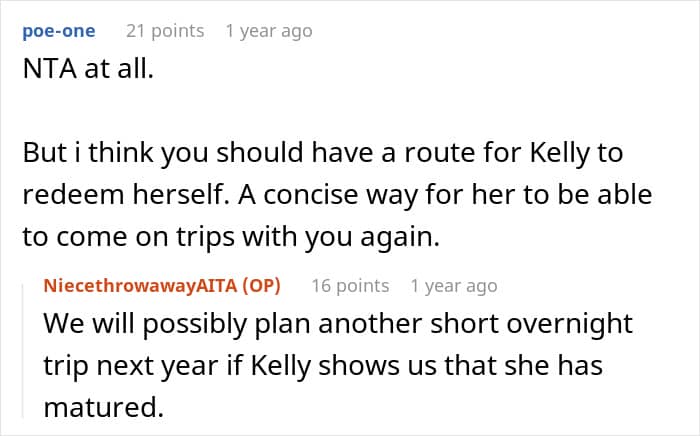Image resolution: width=700 pixels, height=436 pixels.
Task: Click the word "matured." in the reply
Action: pos(104,407)
